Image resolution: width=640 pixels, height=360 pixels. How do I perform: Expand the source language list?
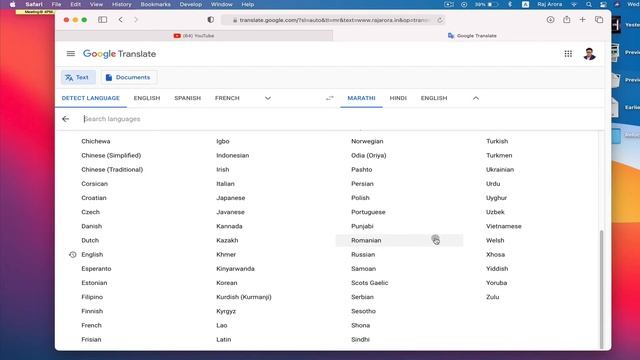268,98
